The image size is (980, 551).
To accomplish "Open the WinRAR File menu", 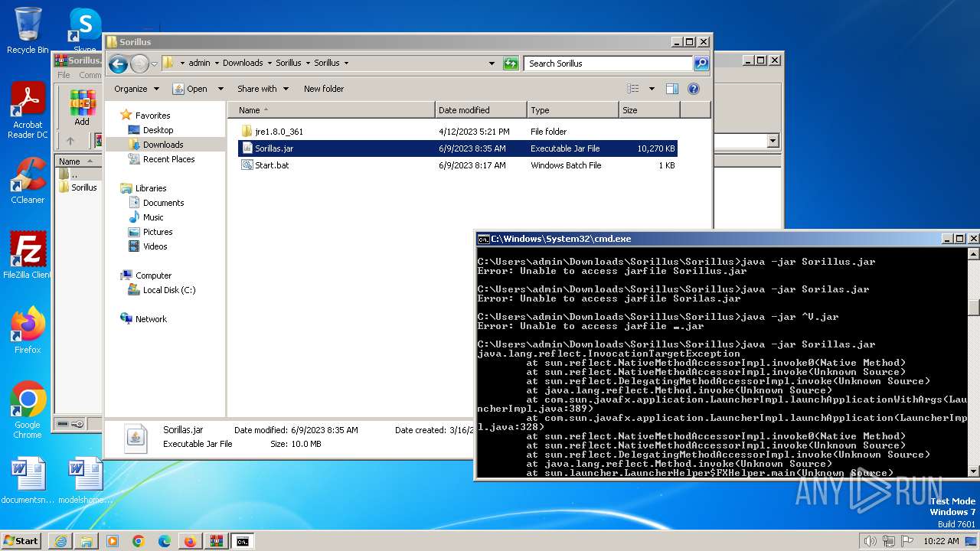I will point(64,75).
